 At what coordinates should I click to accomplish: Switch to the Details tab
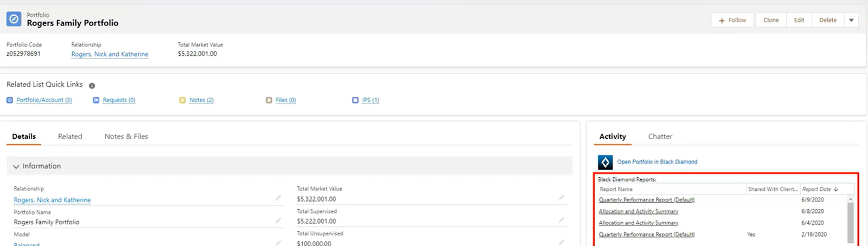pyautogui.click(x=24, y=137)
